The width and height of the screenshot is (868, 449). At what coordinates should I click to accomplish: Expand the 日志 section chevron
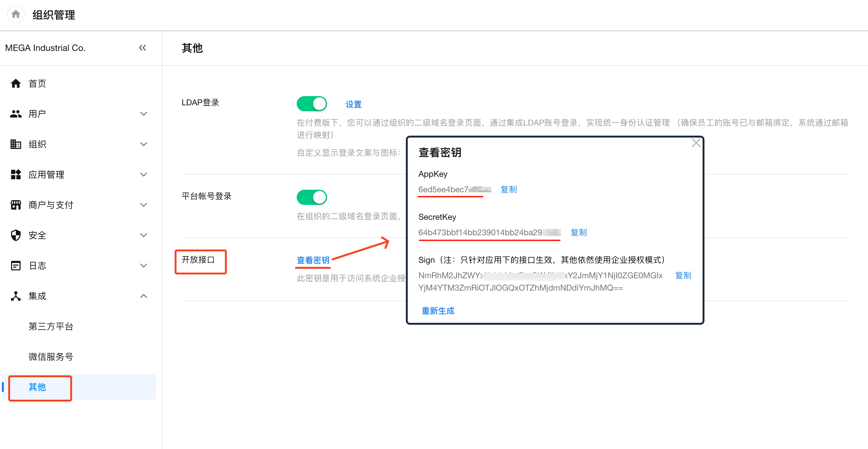(x=144, y=265)
